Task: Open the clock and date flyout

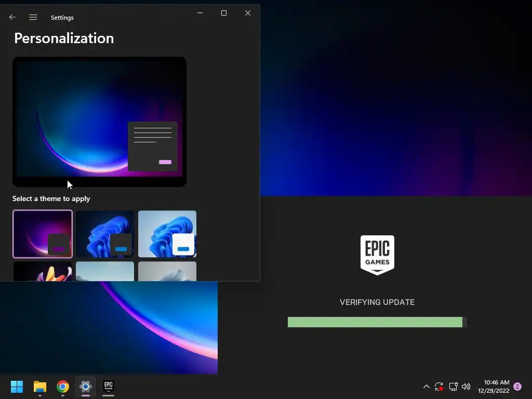Action: tap(494, 387)
